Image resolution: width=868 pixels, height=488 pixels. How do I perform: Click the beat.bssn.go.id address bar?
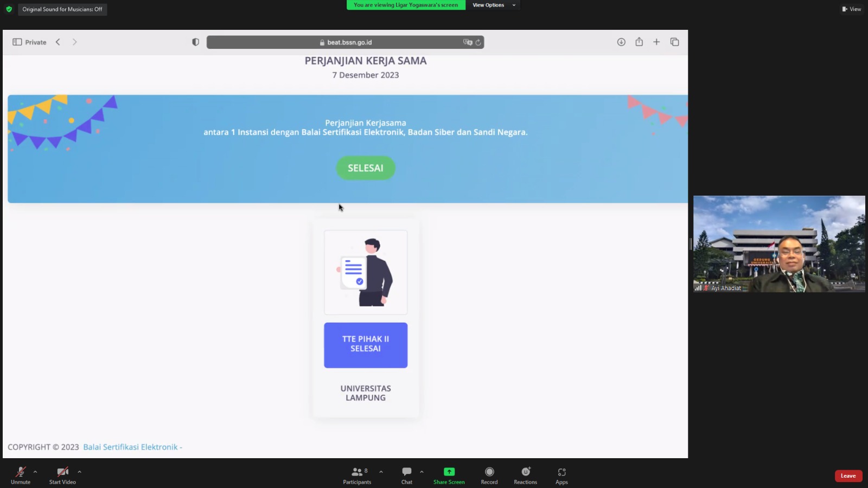pos(345,42)
